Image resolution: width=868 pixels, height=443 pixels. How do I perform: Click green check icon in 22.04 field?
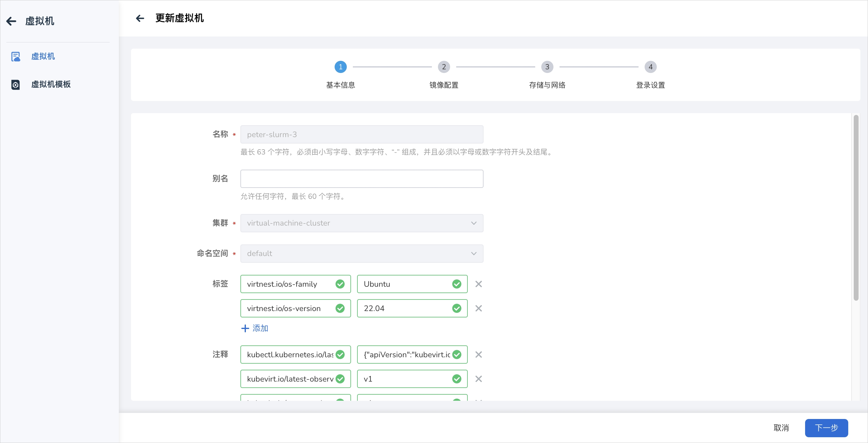click(456, 308)
